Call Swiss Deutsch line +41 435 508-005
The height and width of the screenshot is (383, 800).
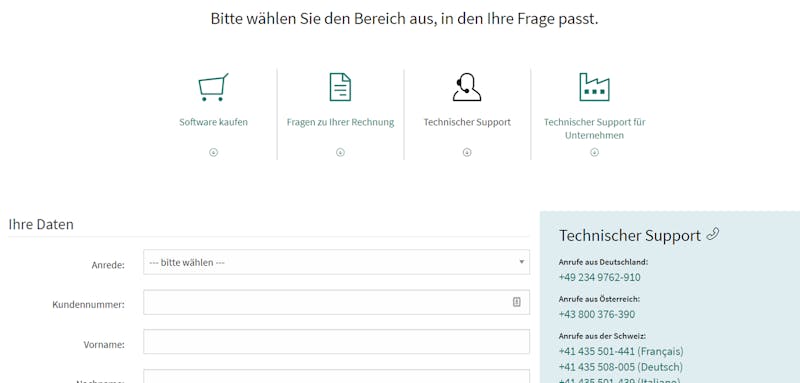tap(620, 367)
